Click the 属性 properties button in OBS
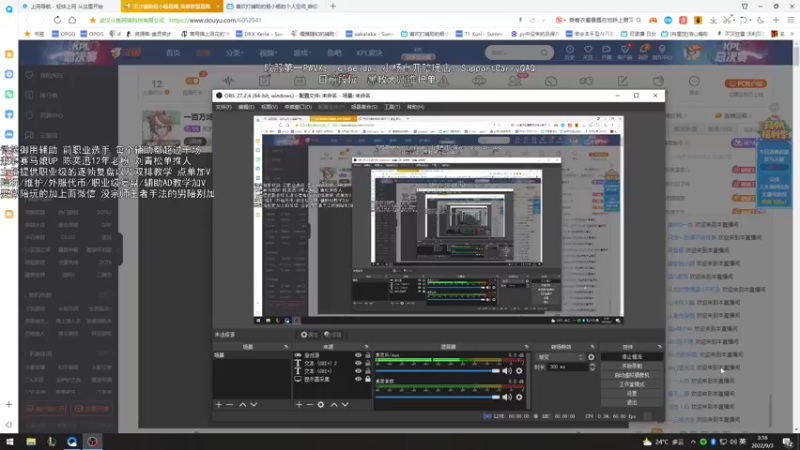Image resolution: width=800 pixels, height=450 pixels. pyautogui.click(x=309, y=335)
